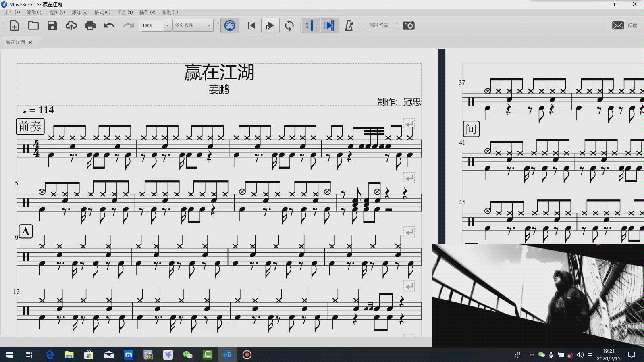This screenshot has width=644, height=362.
Task: Open the 文件(F) menu
Action: pyautogui.click(x=12, y=12)
